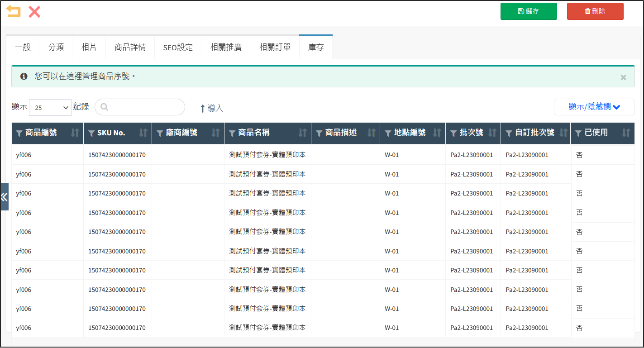Sort the 已使用 column
The width and height of the screenshot is (644, 348).
[626, 133]
